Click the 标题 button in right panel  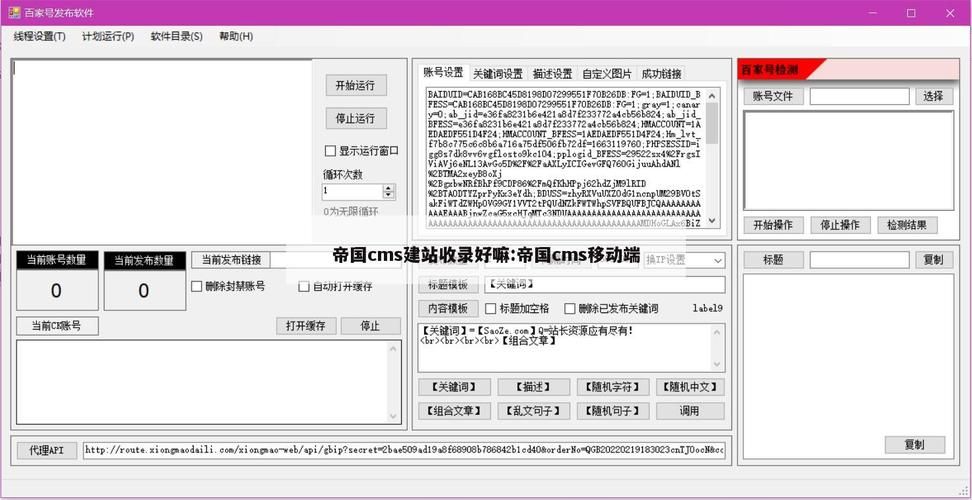pos(774,260)
